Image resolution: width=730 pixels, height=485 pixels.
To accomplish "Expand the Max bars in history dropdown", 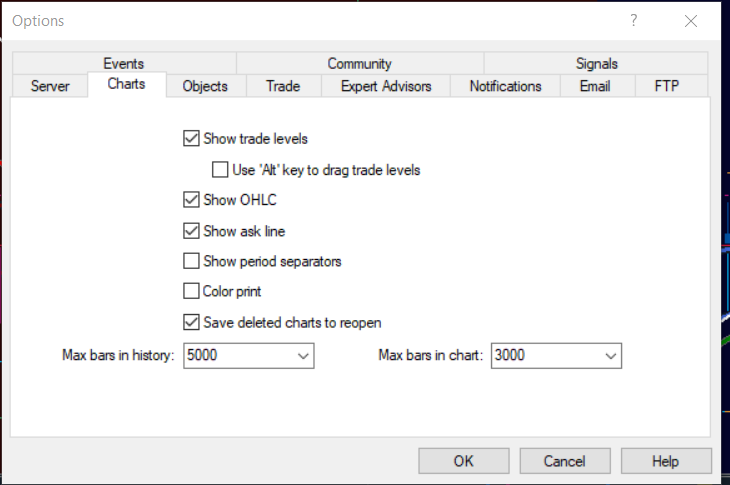I will 303,355.
